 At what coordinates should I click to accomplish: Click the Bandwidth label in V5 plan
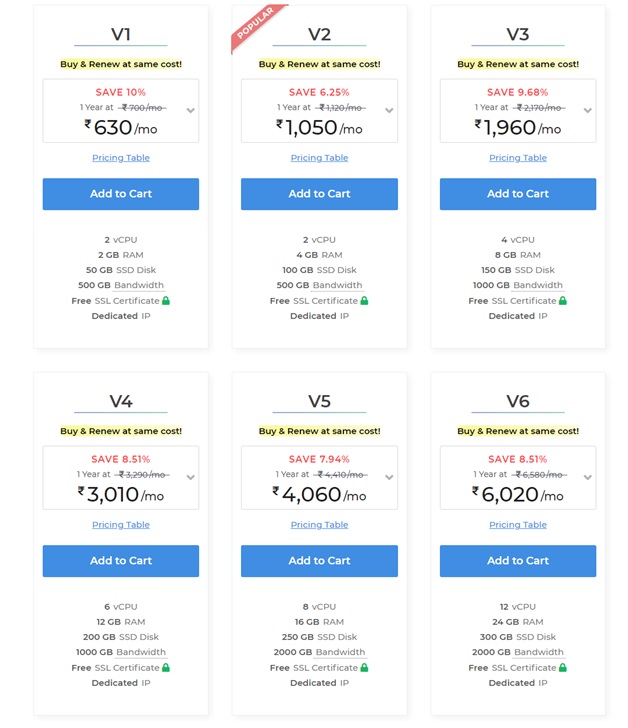click(x=340, y=652)
